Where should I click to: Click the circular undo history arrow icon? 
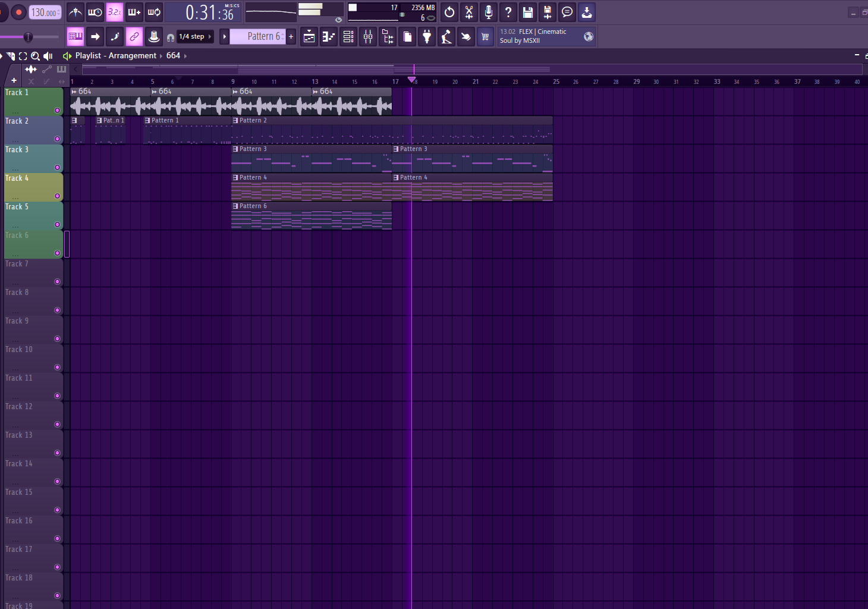tap(449, 12)
